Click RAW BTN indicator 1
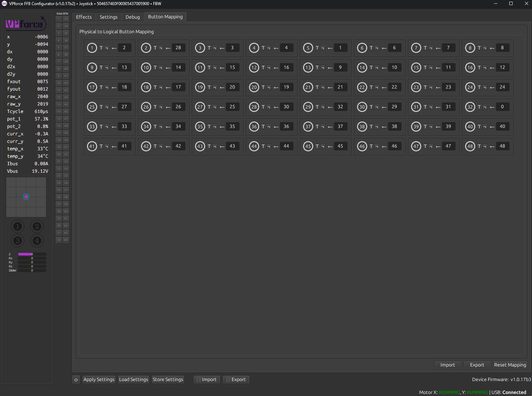 tap(59, 19)
